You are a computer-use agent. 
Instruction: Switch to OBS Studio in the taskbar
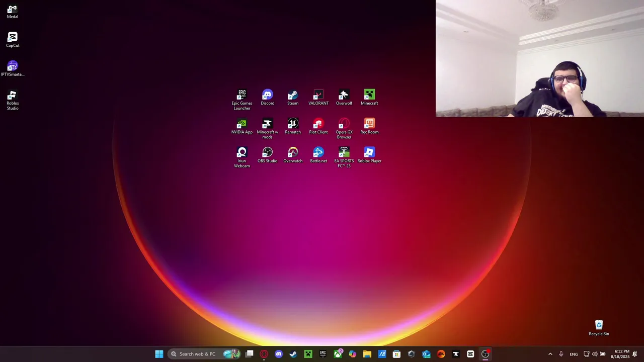tap(485, 354)
